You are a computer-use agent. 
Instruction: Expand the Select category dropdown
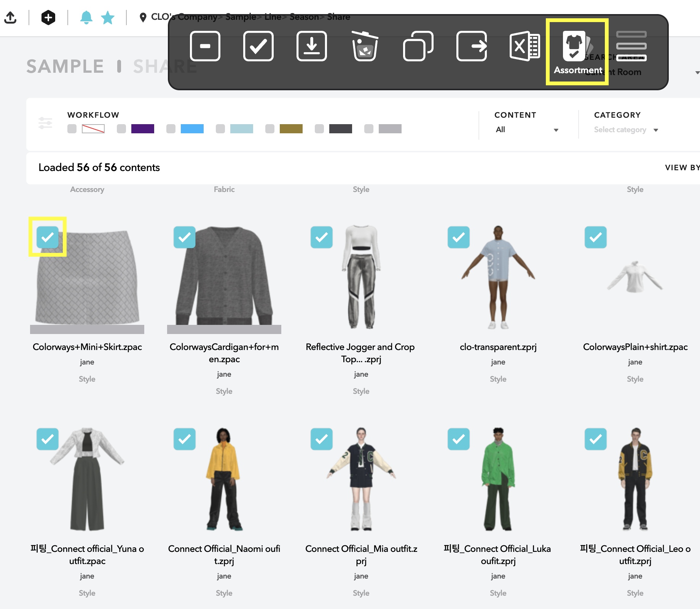point(626,130)
